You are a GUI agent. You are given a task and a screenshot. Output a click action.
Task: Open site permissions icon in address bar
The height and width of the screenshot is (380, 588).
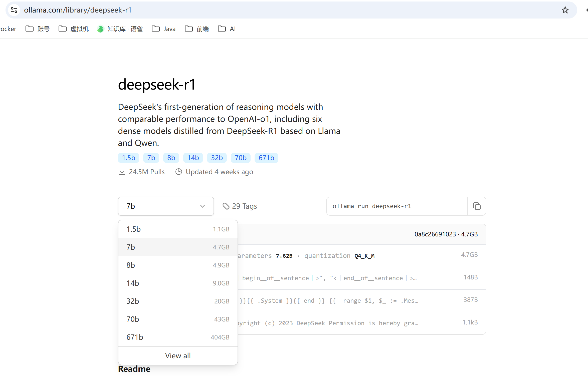click(x=14, y=10)
